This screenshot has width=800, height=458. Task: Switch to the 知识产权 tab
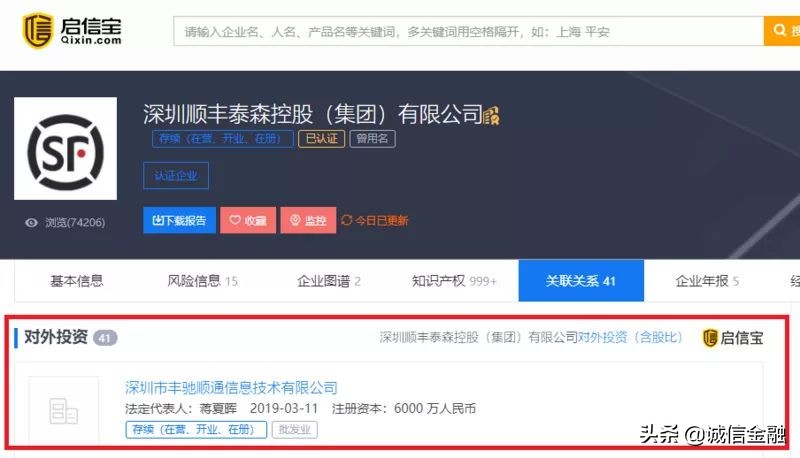454,281
